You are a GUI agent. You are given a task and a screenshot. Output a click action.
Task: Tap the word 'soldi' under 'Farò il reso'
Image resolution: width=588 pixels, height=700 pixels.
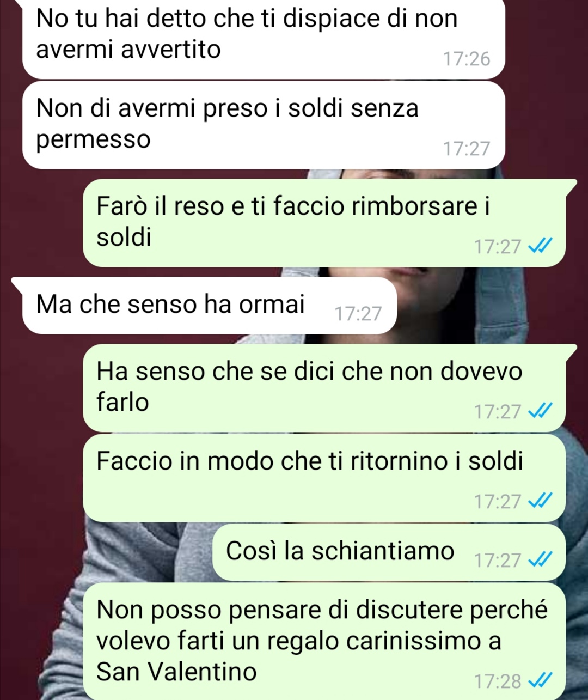pyautogui.click(x=124, y=238)
